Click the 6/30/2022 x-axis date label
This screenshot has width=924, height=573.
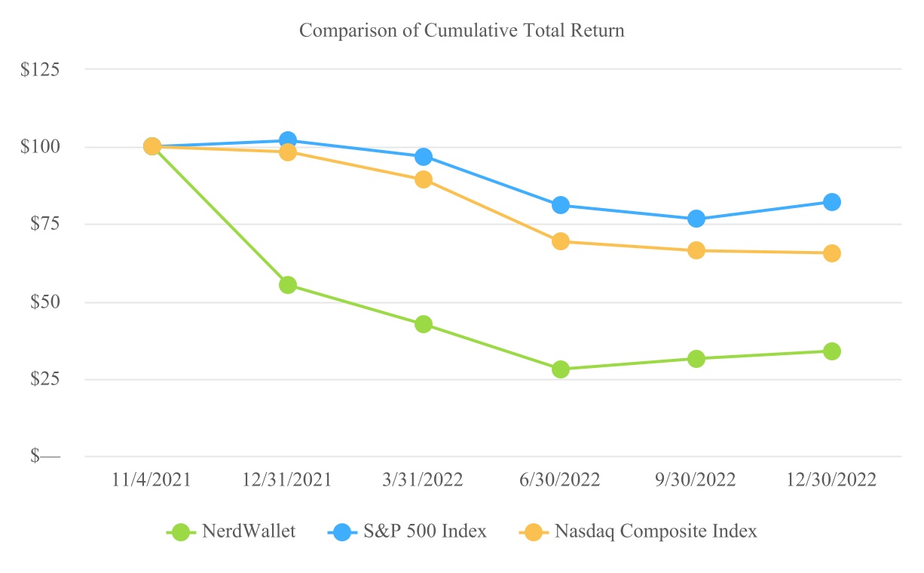pyautogui.click(x=560, y=480)
